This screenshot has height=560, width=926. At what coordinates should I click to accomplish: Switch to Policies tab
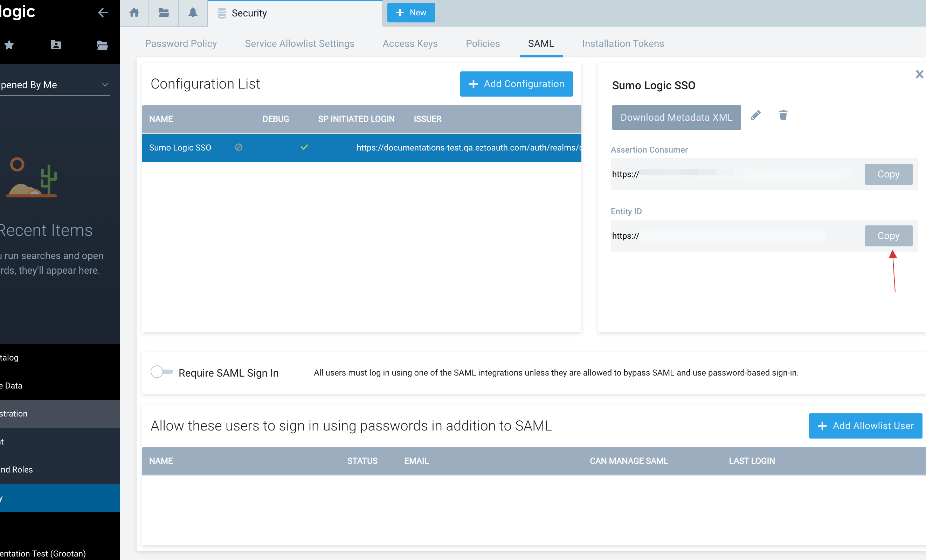(x=483, y=43)
